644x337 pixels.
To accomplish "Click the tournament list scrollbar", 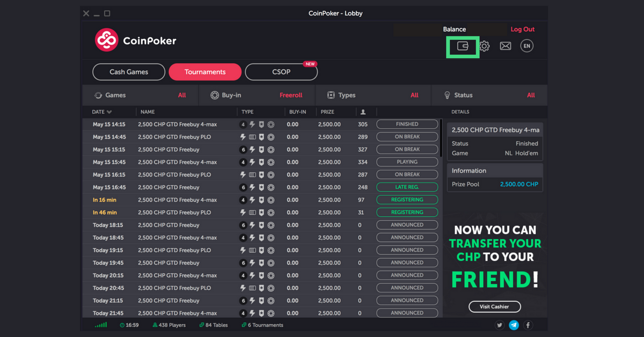I will click(441, 138).
